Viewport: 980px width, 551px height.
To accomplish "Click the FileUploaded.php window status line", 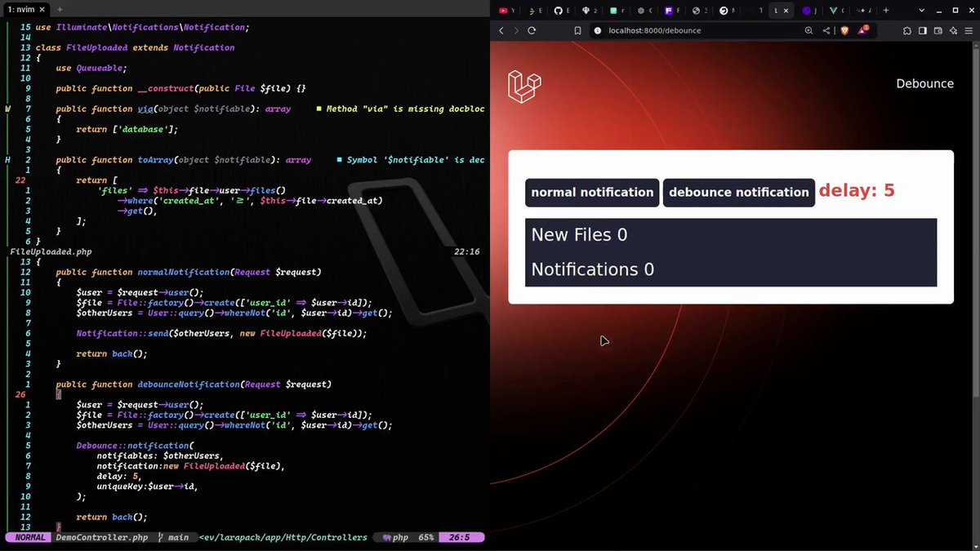I will 245,252.
